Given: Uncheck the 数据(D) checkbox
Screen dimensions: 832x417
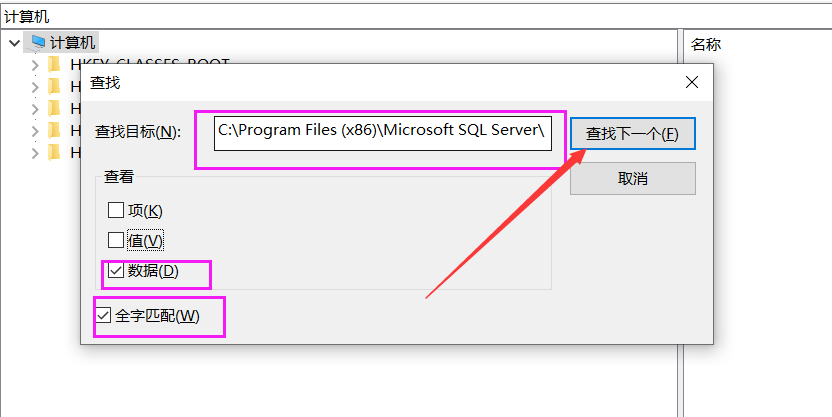Looking at the screenshot, I should coord(116,271).
